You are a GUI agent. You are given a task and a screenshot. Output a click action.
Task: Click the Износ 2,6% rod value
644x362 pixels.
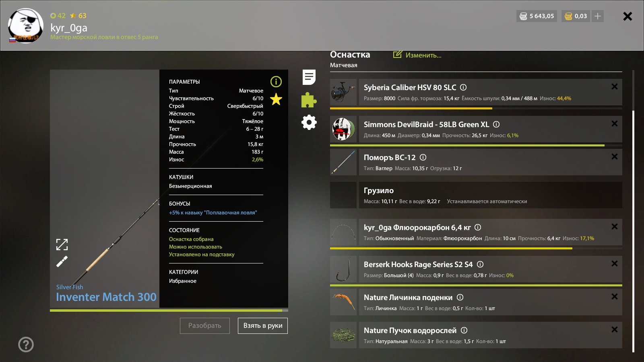[258, 159]
